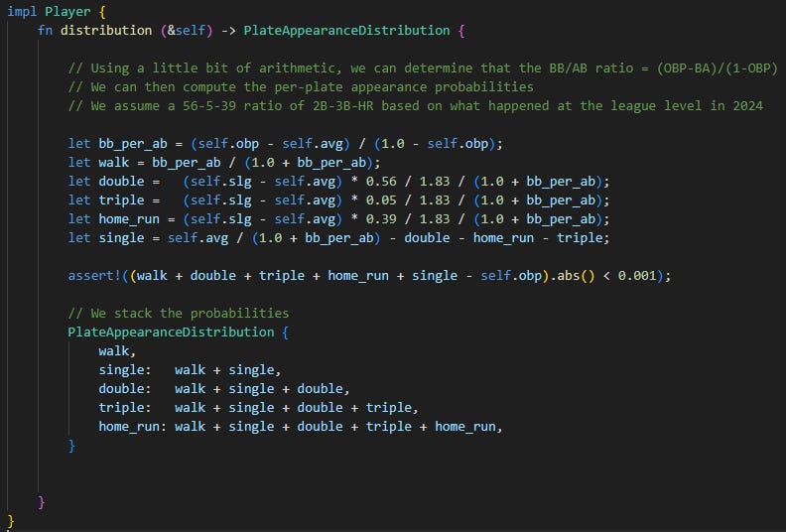Click the final yellow closing brace of the impl block
786x532 pixels.
11,520
